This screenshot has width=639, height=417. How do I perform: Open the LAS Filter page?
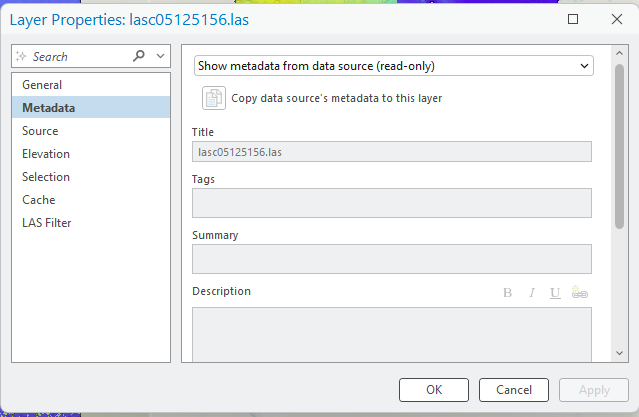point(91,223)
